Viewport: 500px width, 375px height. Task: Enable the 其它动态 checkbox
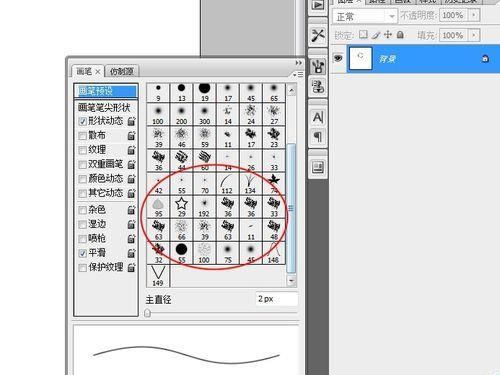(83, 193)
